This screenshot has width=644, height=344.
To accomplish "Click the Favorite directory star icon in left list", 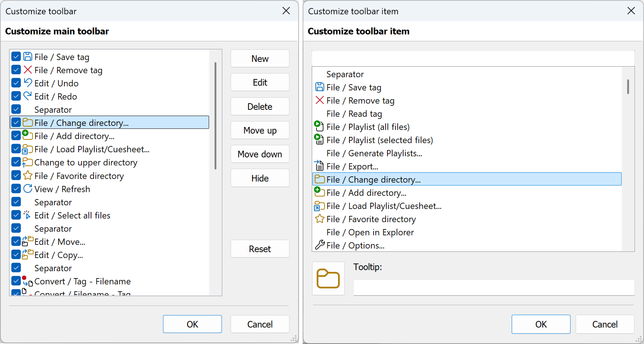I will click(x=27, y=175).
